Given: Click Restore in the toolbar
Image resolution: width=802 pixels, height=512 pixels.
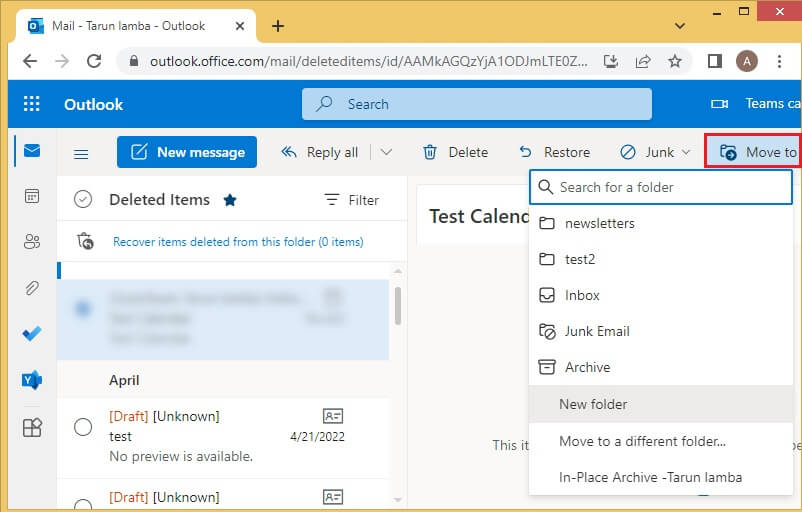Looking at the screenshot, I should coord(554,152).
